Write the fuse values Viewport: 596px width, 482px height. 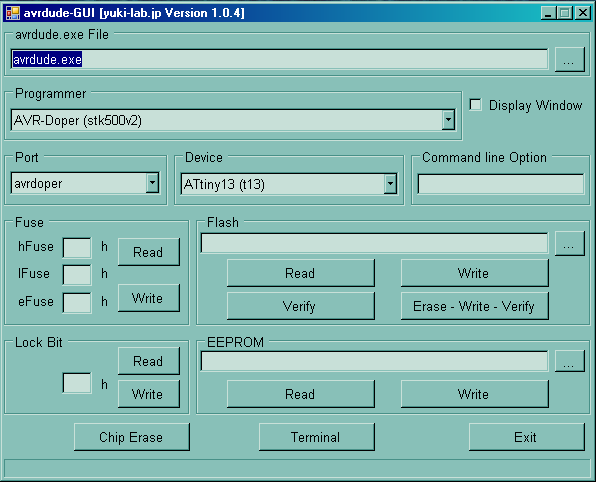click(149, 298)
